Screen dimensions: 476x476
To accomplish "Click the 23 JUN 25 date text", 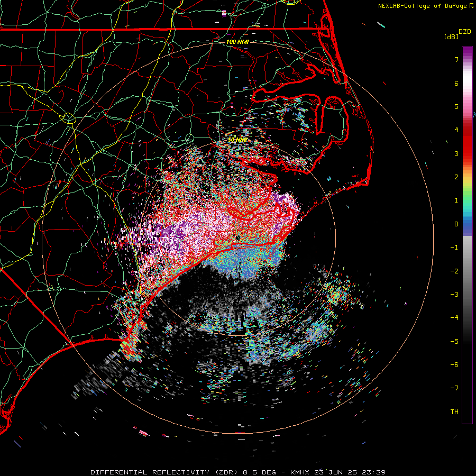I will pyautogui.click(x=334, y=472).
